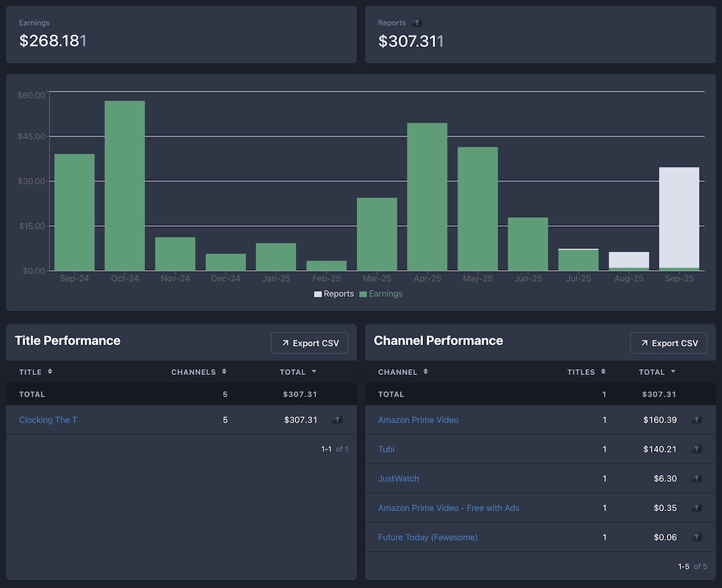Export Title Performance as CSV
Screen dimensions: 722x588
[309, 343]
